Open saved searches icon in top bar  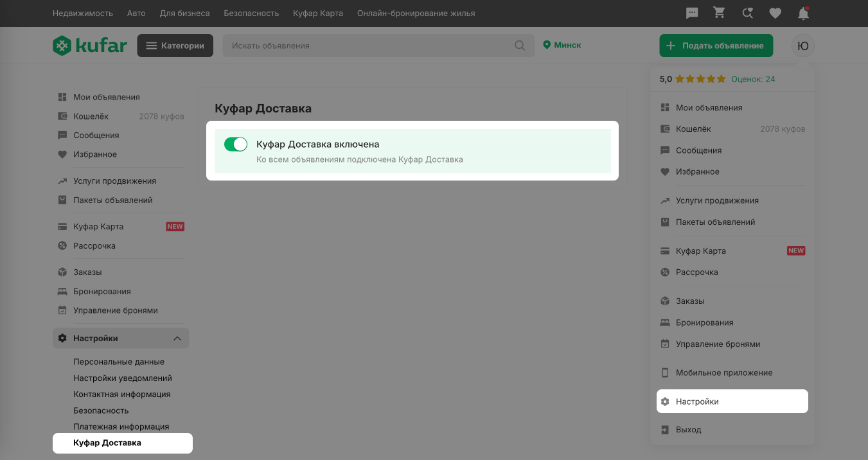coord(747,13)
